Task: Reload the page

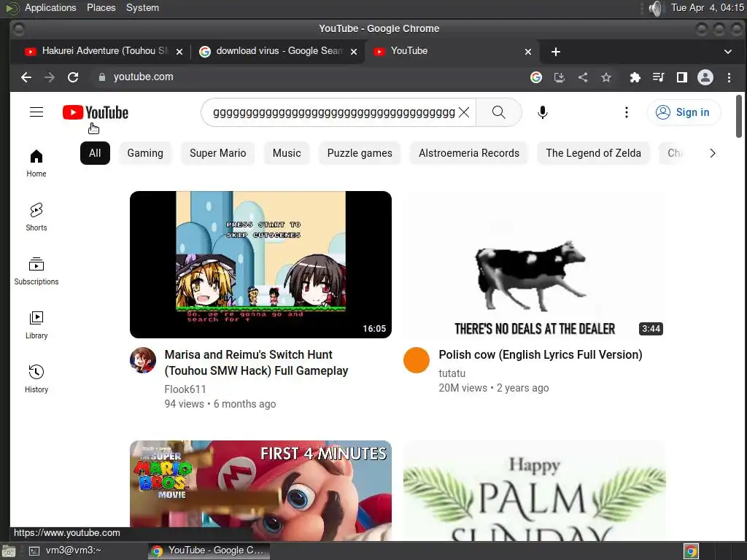Action: (x=73, y=77)
